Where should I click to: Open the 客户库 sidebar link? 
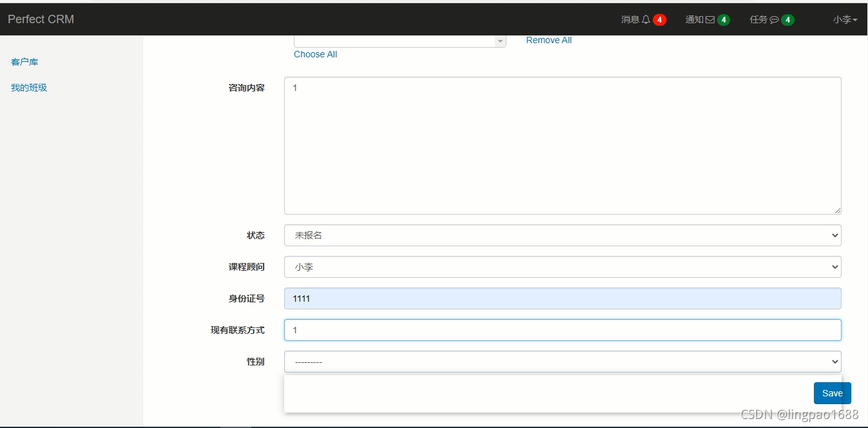pos(24,61)
